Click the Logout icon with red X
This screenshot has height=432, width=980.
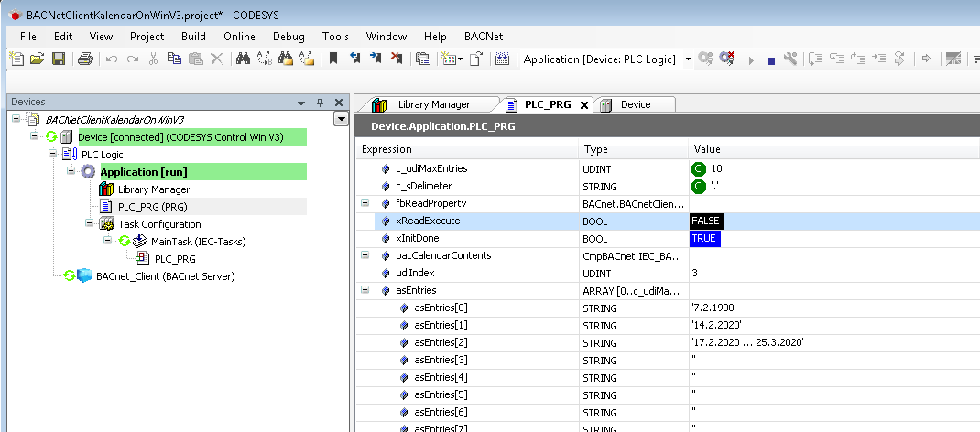click(x=727, y=59)
